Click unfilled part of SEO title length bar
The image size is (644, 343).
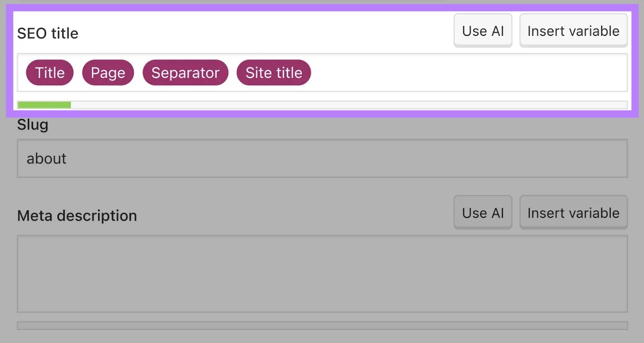(x=346, y=105)
